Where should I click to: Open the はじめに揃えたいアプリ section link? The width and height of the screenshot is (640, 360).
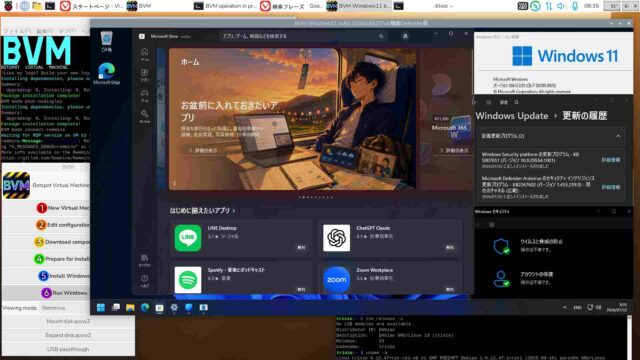tap(202, 211)
